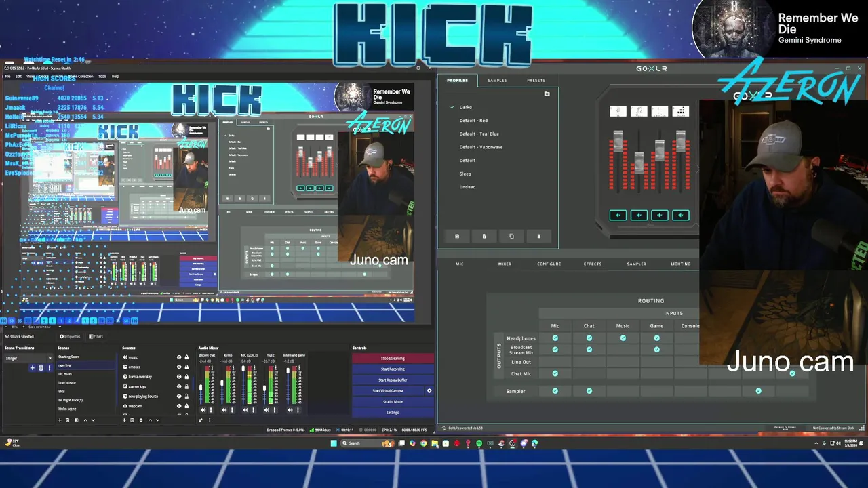The image size is (868, 488).
Task: Open advanced audio properties in the Audio Mixer
Action: point(201,420)
